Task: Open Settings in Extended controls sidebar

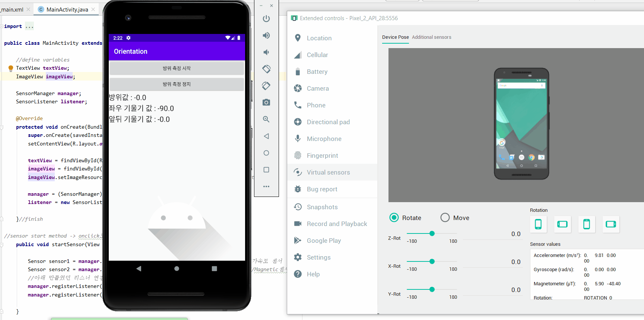Action: coord(332,257)
